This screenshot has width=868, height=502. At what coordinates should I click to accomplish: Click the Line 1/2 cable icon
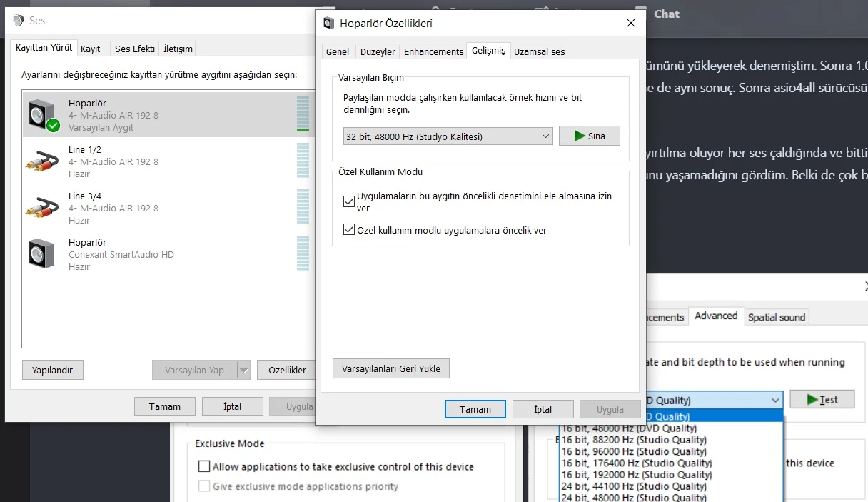pyautogui.click(x=43, y=161)
